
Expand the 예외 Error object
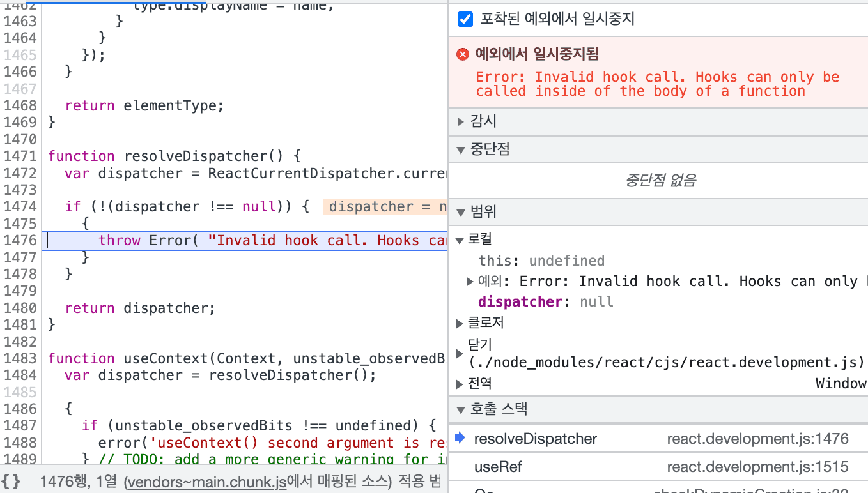[470, 281]
